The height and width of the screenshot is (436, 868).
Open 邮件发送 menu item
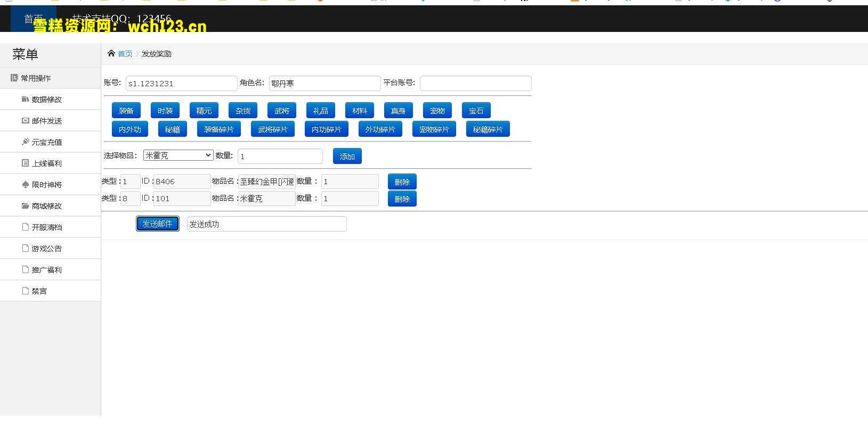50,120
